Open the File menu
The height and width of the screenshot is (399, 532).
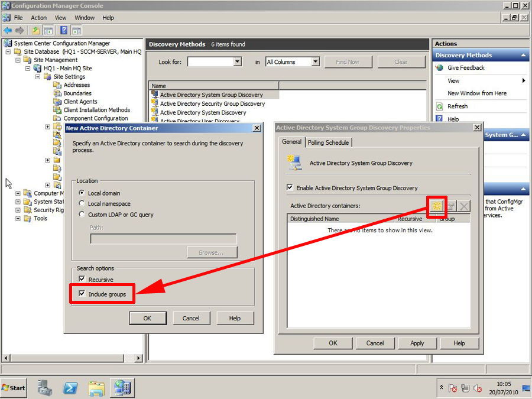[x=18, y=18]
